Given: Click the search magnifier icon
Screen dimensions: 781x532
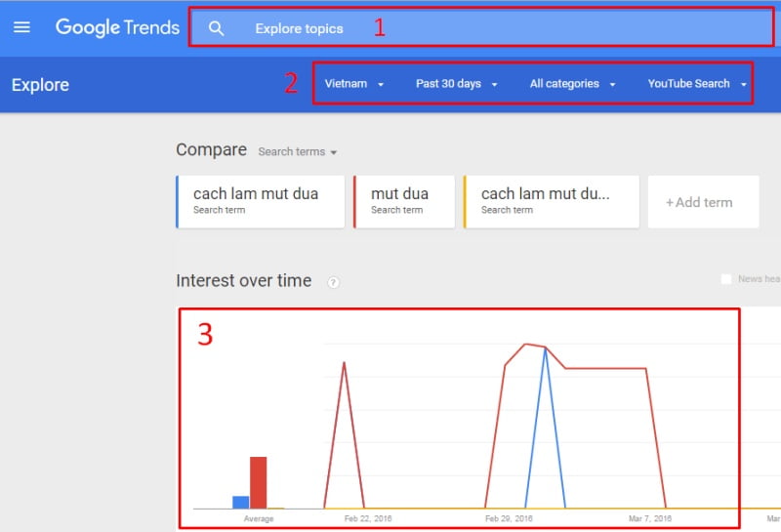Looking at the screenshot, I should tap(217, 28).
